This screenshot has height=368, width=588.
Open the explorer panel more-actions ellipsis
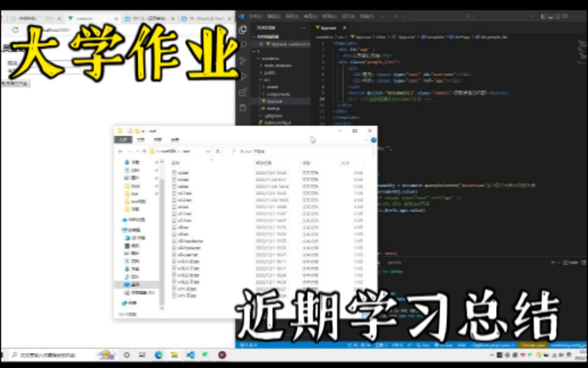click(x=303, y=28)
